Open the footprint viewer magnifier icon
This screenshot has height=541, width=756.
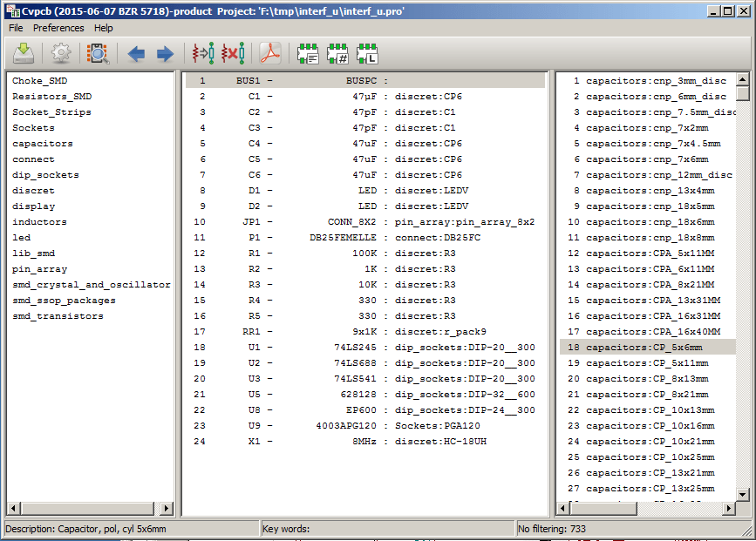(x=97, y=54)
